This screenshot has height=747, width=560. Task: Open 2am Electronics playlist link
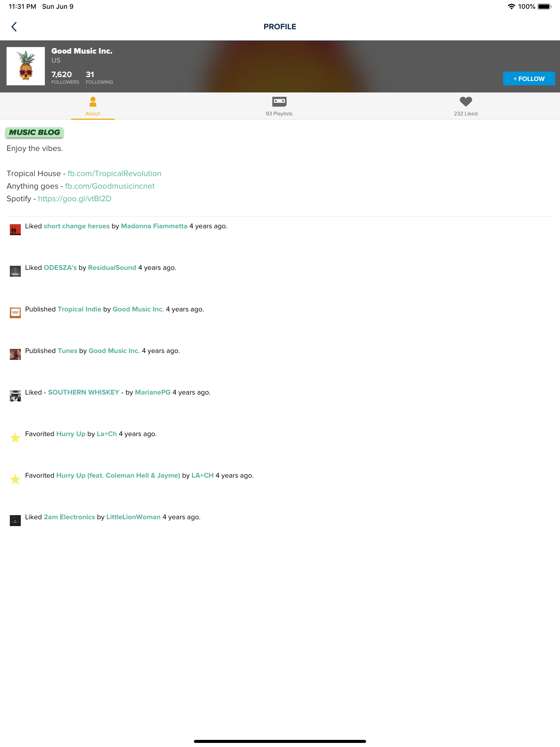tap(69, 517)
